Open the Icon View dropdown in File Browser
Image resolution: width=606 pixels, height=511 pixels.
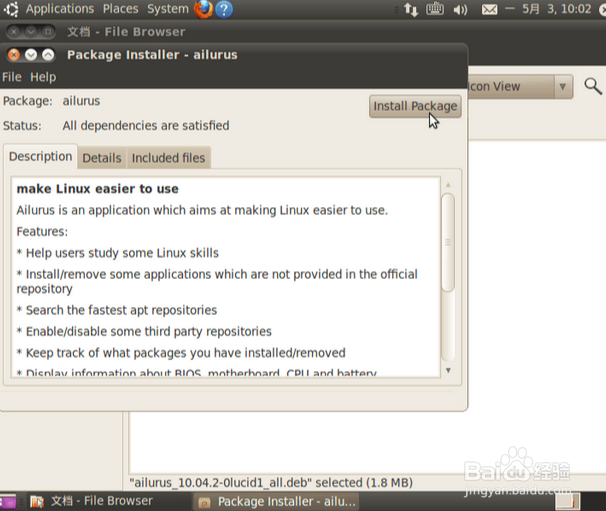[x=520, y=87]
